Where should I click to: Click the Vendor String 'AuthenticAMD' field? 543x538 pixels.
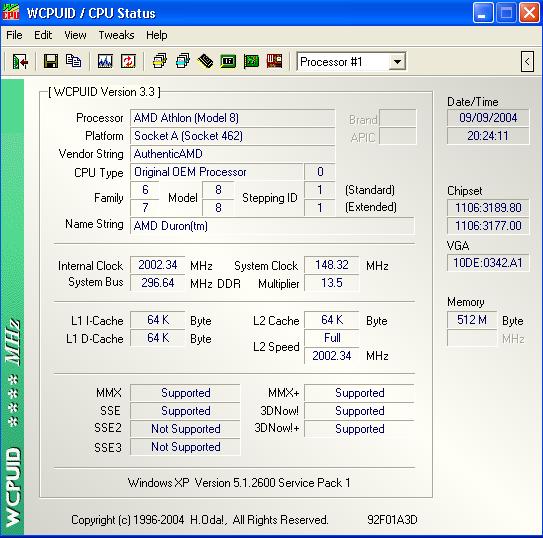(x=232, y=154)
